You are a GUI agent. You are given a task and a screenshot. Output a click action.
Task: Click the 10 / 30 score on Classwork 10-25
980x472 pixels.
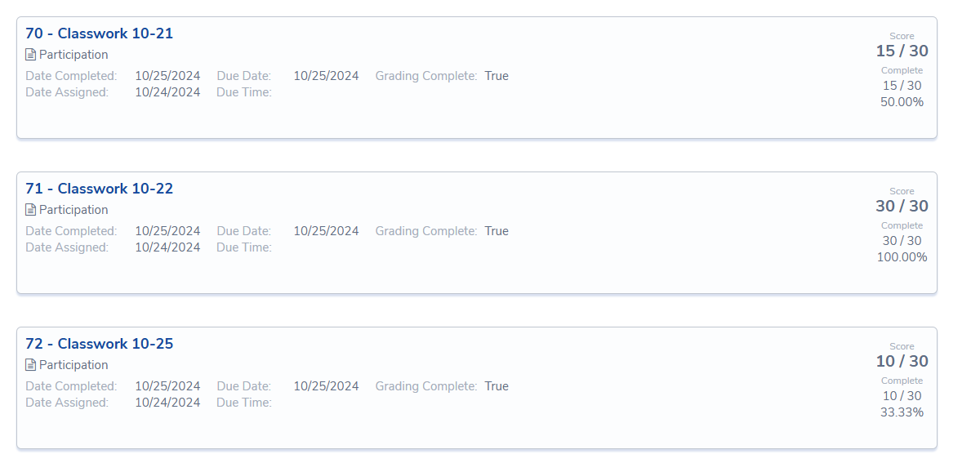point(902,361)
